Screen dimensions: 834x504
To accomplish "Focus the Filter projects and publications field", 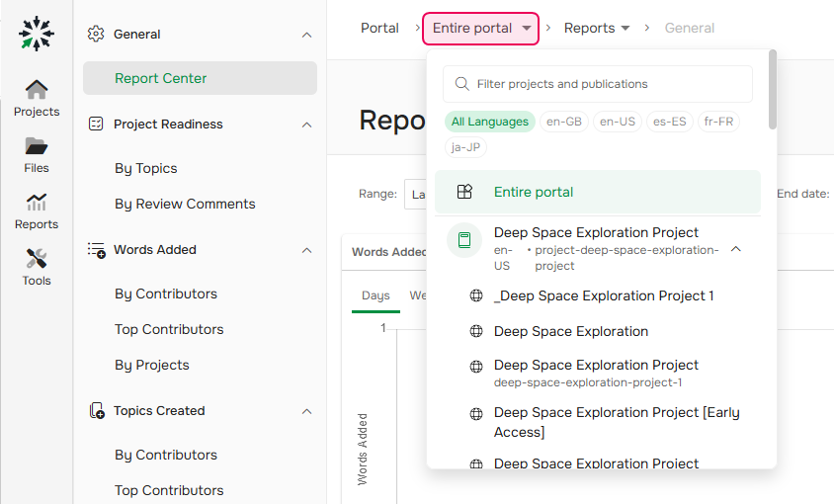I will [x=597, y=84].
